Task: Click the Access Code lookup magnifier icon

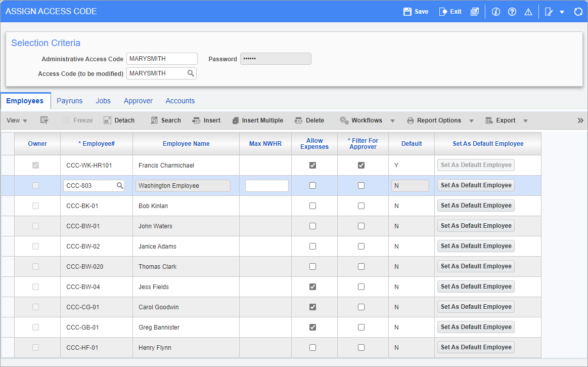Action: click(x=191, y=73)
